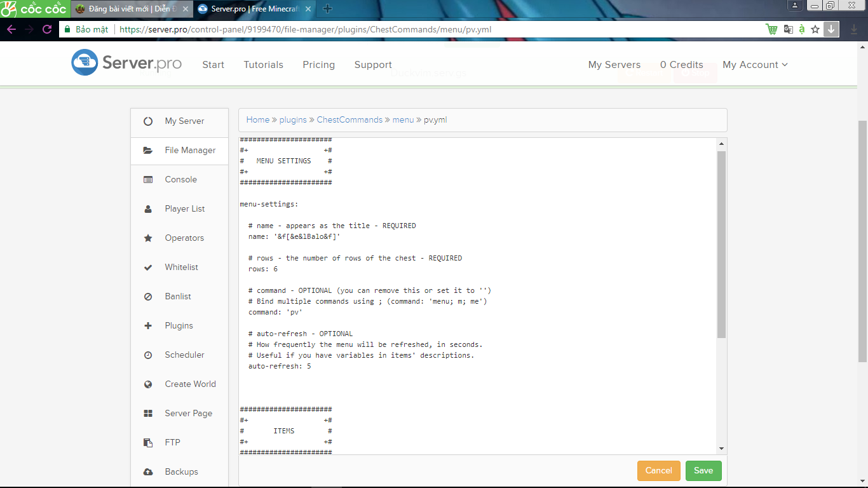Click the Create World globe icon
Viewport: 868px width, 488px height.
[x=148, y=384]
